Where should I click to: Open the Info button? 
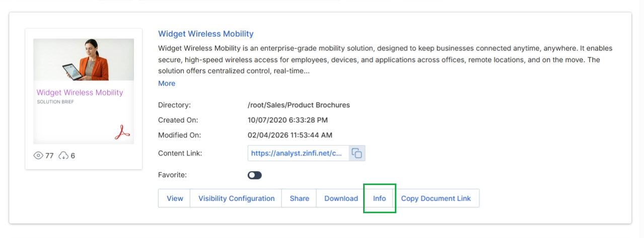click(x=380, y=198)
